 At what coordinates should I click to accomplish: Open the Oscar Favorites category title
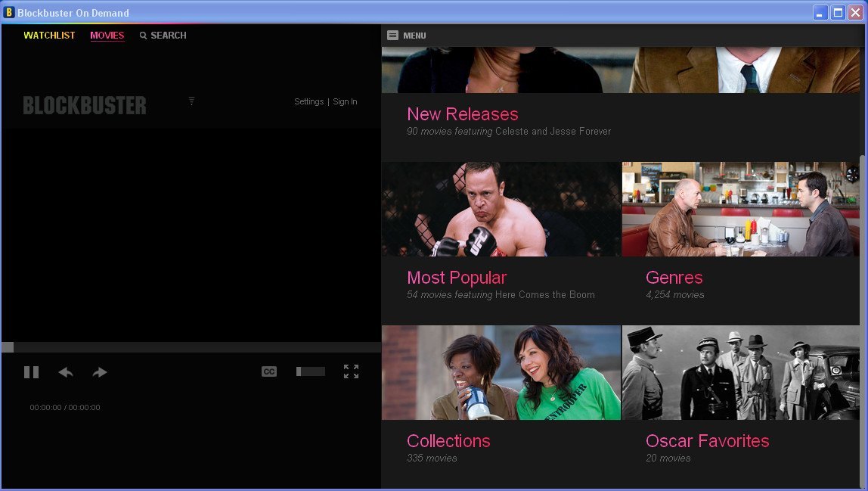pyautogui.click(x=708, y=441)
